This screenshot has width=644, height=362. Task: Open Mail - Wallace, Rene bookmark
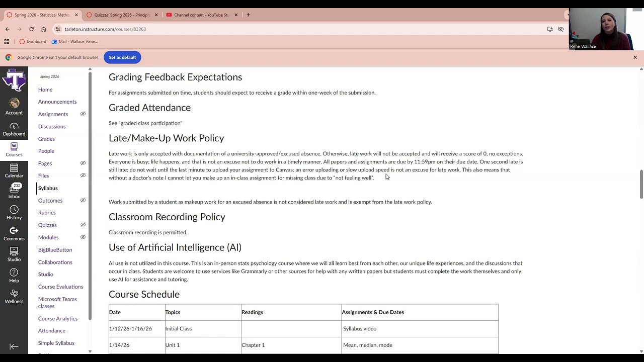coord(75,42)
